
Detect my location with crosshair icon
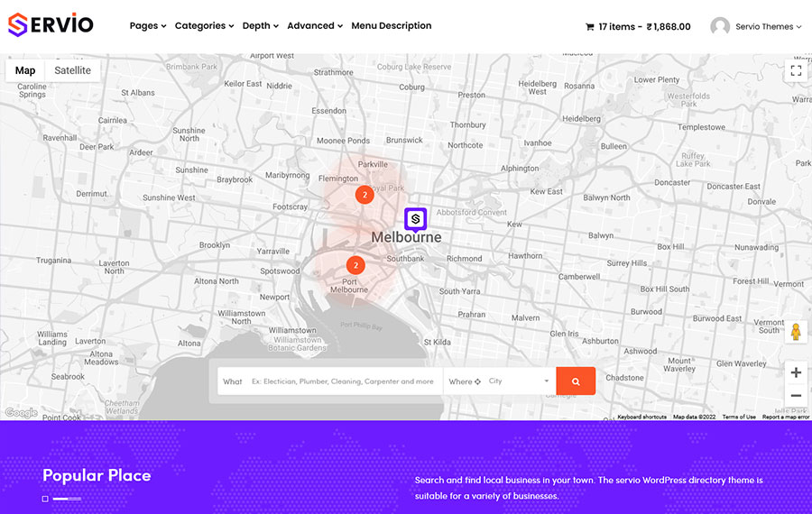pyautogui.click(x=478, y=381)
